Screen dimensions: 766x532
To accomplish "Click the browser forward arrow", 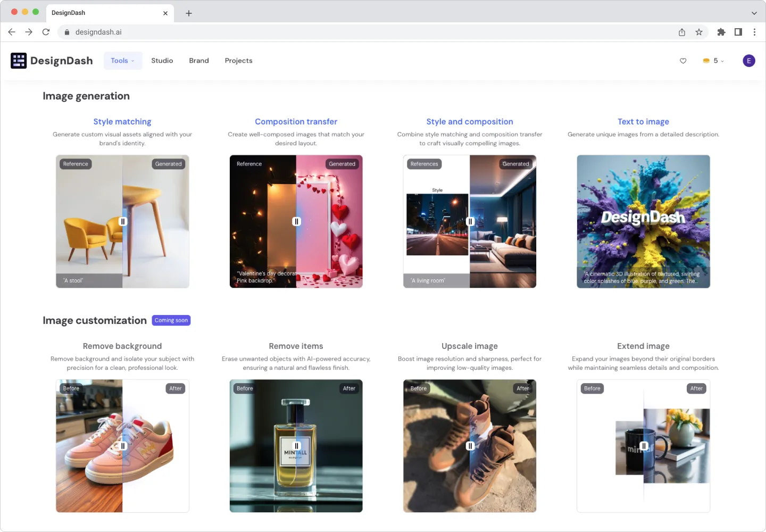I will pos(29,32).
